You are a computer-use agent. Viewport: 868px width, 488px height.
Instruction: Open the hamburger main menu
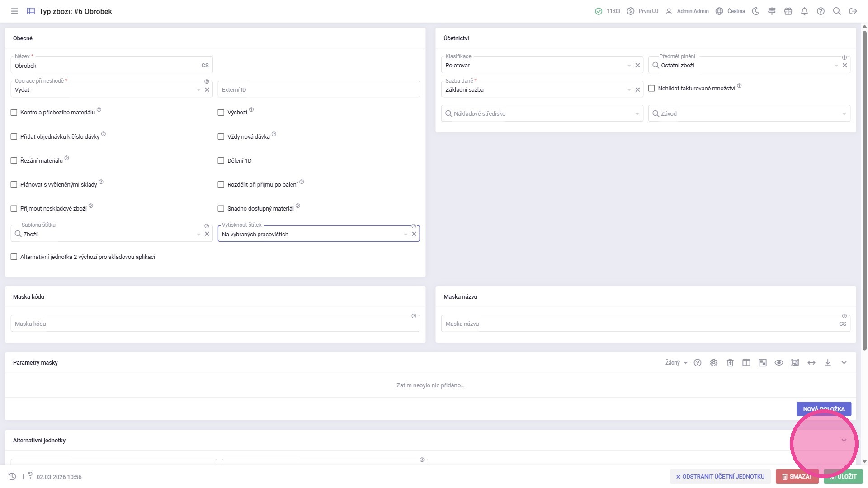pyautogui.click(x=14, y=11)
